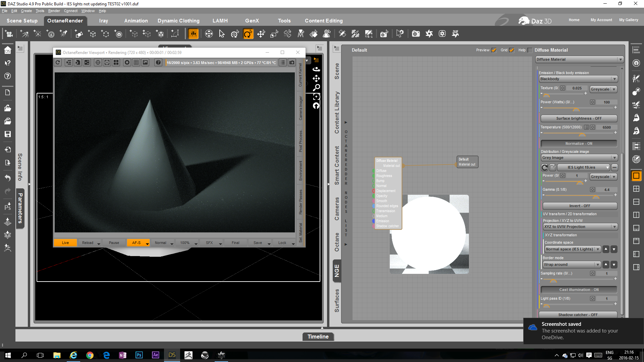Click the save render snapshot camera icon
The height and width of the screenshot is (362, 644).
[x=292, y=62]
